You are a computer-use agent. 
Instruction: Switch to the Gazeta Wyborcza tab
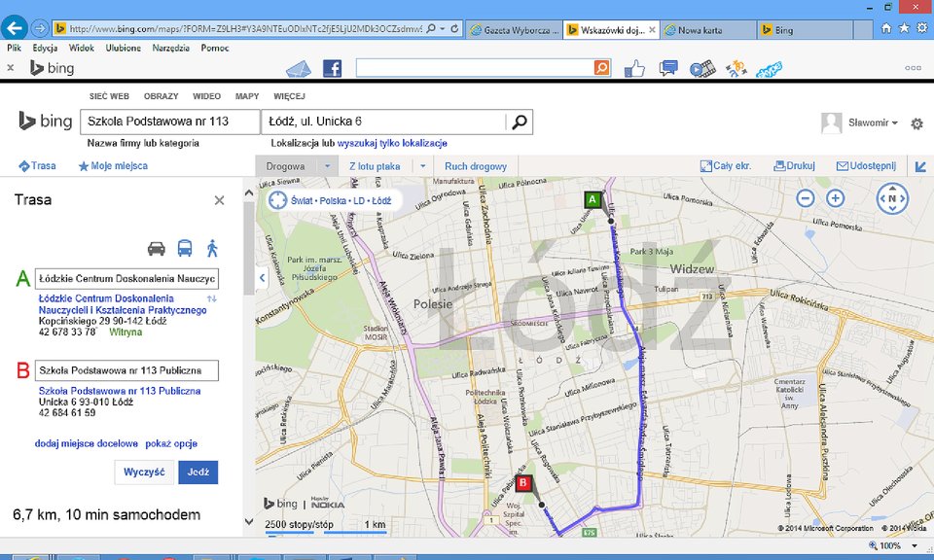click(515, 30)
